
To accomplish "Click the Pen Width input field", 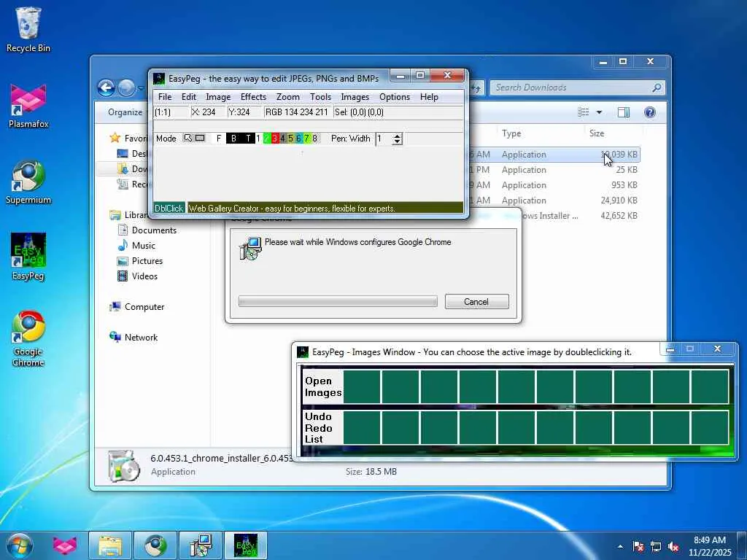I will point(384,139).
